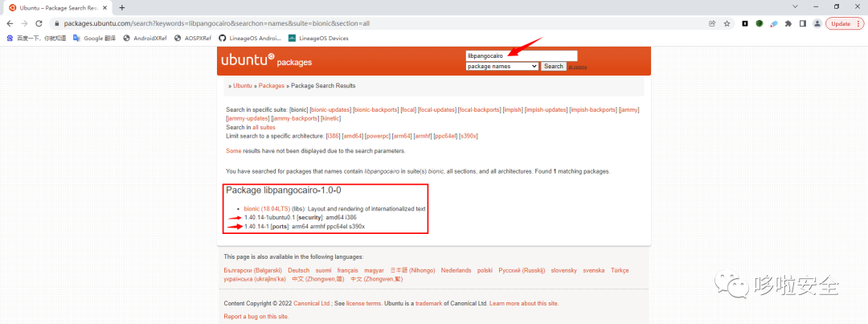Viewport: 868px width, 324px height.
Task: Limit search to arm64 architecture
Action: click(403, 136)
